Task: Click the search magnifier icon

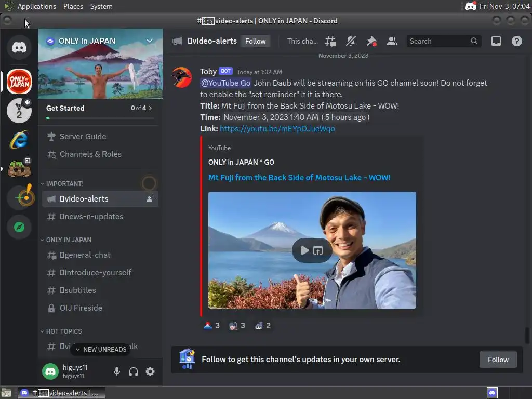Action: [x=474, y=41]
